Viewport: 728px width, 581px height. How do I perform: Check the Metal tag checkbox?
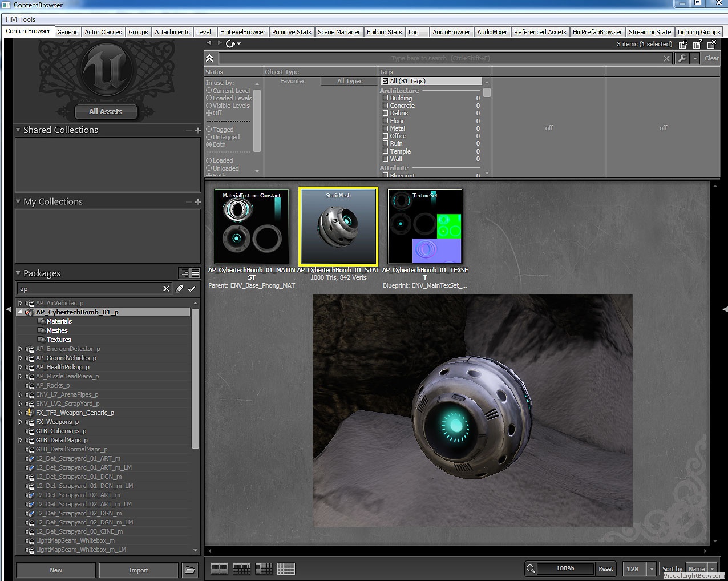(385, 128)
